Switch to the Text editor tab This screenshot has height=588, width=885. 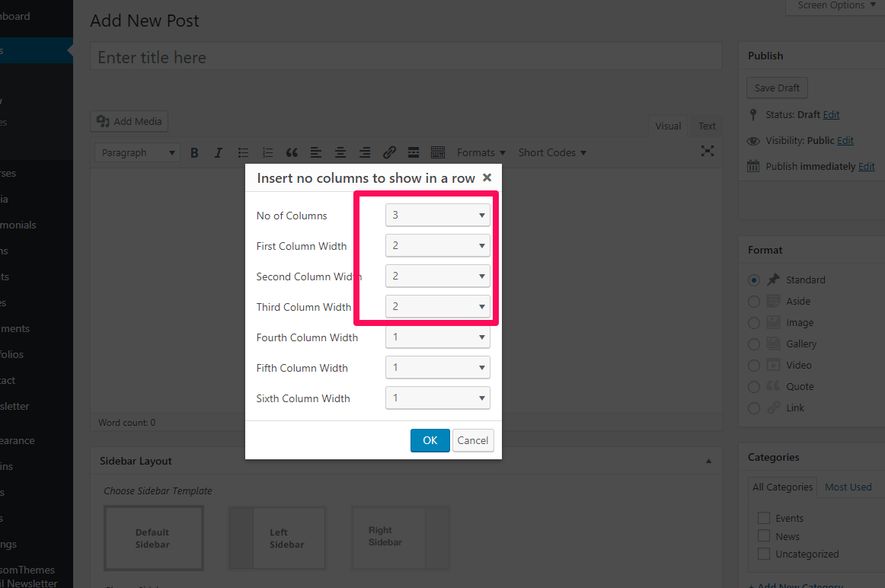click(707, 126)
